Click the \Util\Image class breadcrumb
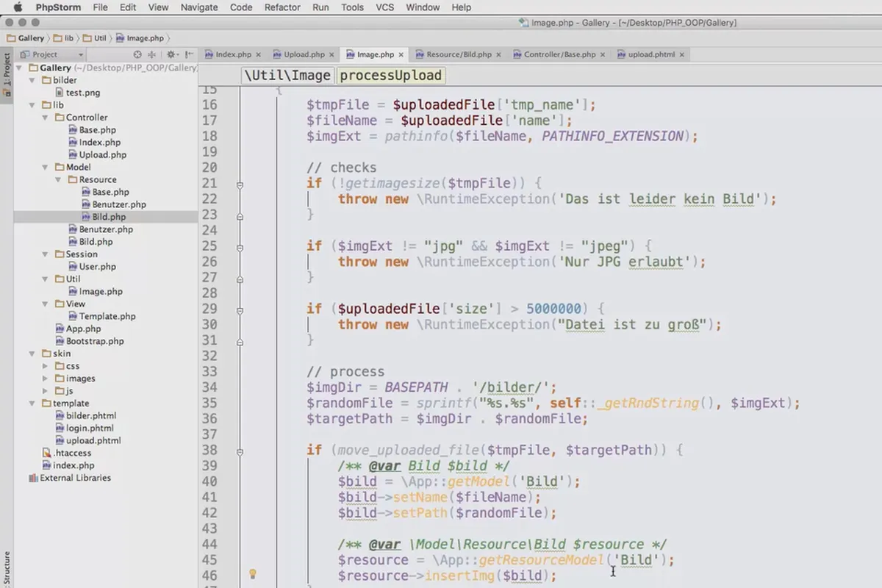This screenshot has height=588, width=882. pos(287,75)
